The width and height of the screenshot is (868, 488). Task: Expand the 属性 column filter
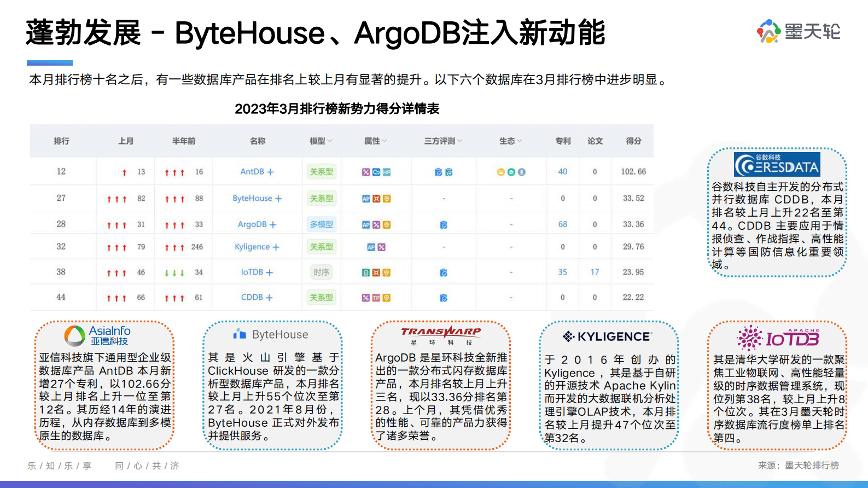(x=376, y=141)
